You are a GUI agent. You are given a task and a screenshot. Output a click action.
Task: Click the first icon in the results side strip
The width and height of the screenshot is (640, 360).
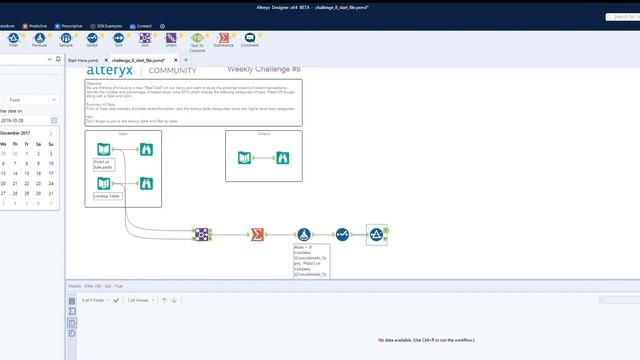[x=72, y=301]
